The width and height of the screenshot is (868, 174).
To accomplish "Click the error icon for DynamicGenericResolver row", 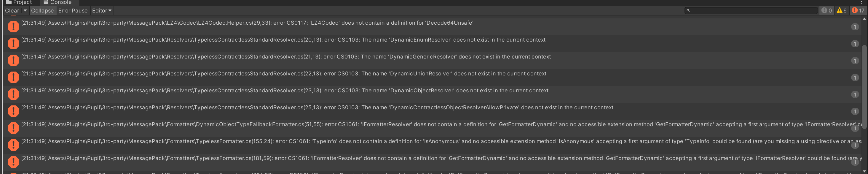I will 13,60.
